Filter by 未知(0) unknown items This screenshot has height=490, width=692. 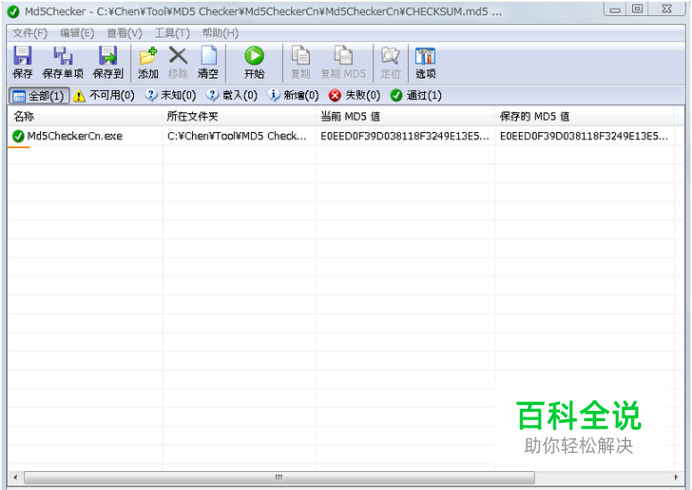[x=170, y=95]
